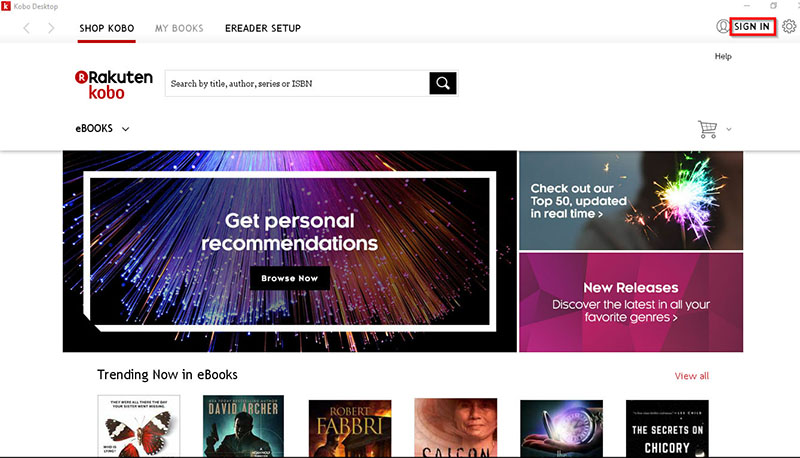Open the David Archer book cover
The height and width of the screenshot is (458, 800).
(243, 426)
